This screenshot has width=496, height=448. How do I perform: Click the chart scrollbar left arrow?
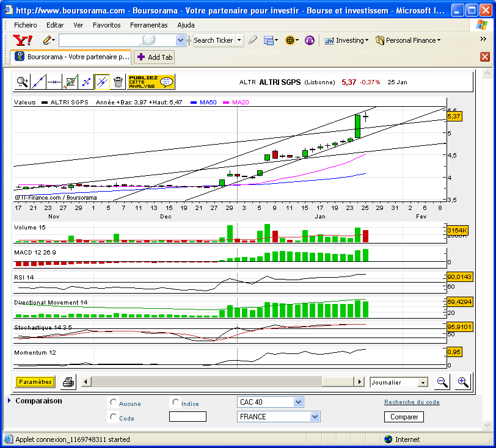point(86,381)
